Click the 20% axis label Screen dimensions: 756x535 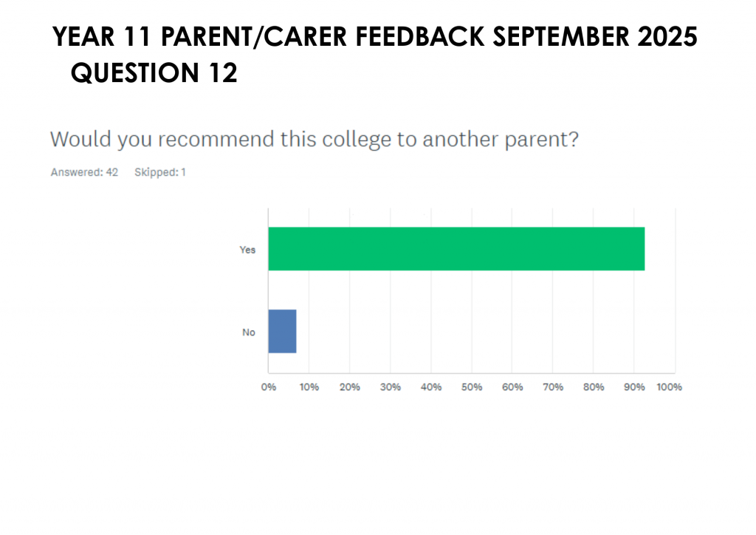349,387
